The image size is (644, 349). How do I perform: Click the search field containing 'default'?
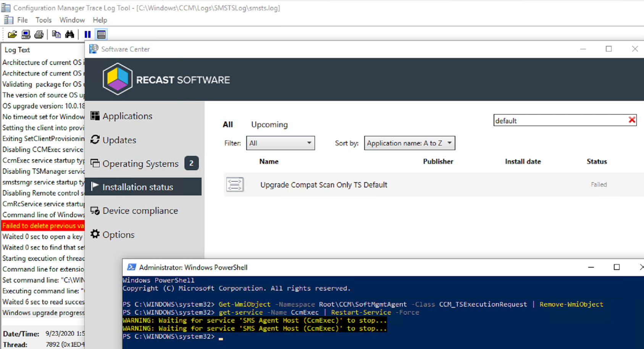point(559,121)
